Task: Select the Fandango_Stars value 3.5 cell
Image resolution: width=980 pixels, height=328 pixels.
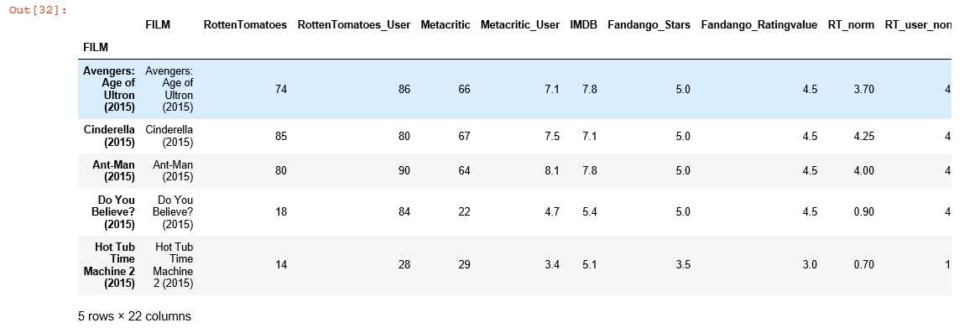Action: (x=682, y=265)
